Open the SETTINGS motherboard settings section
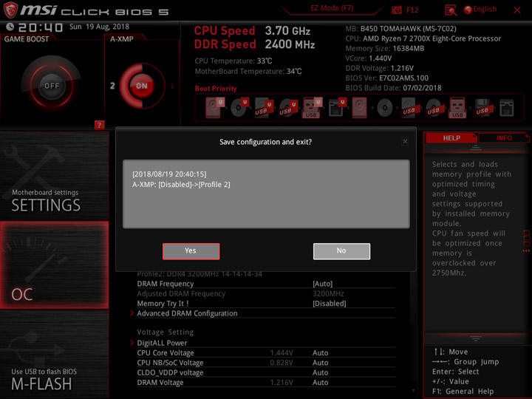The height and width of the screenshot is (399, 532). tap(54, 176)
